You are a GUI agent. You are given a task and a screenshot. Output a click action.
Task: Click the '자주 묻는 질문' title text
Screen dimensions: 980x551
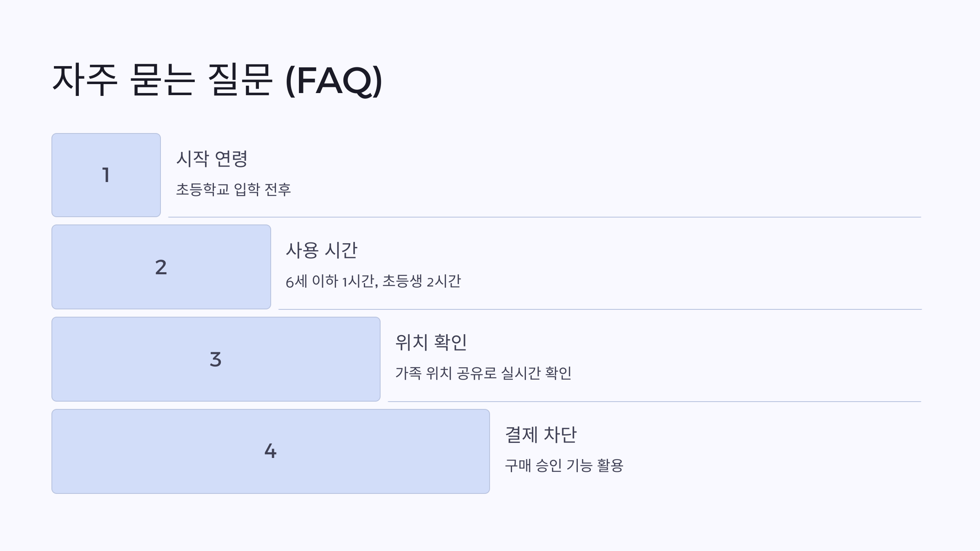tap(162, 80)
